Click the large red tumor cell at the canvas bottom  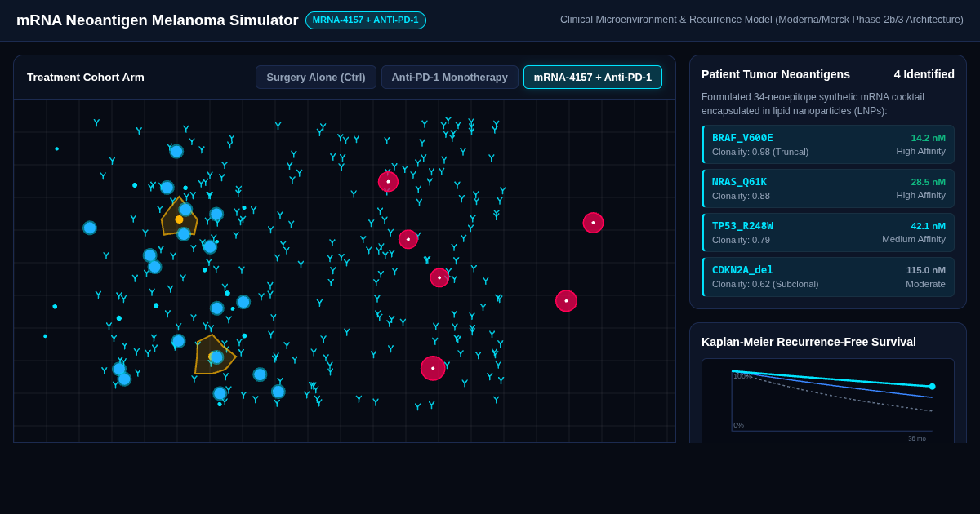pos(433,368)
